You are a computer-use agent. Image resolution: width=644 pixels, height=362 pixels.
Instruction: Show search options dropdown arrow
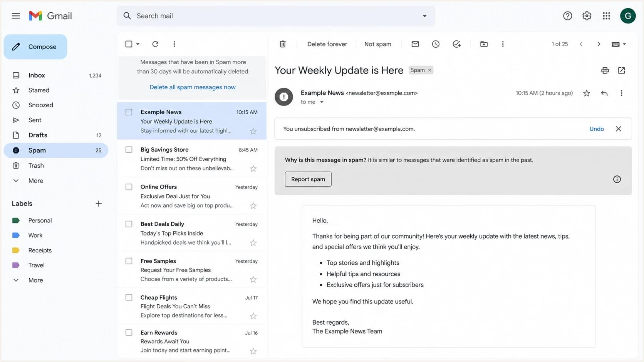click(424, 16)
